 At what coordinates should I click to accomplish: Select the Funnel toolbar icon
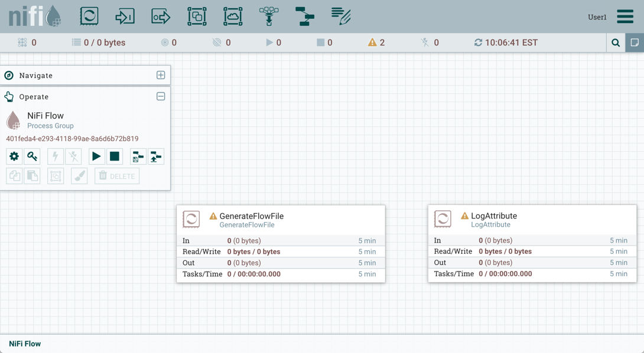pos(269,16)
